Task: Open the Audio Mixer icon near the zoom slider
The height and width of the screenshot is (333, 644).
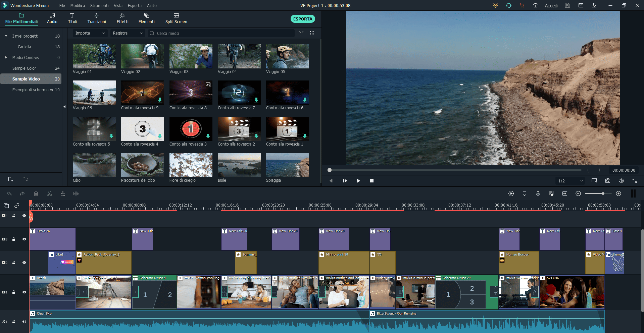Action: [551, 193]
